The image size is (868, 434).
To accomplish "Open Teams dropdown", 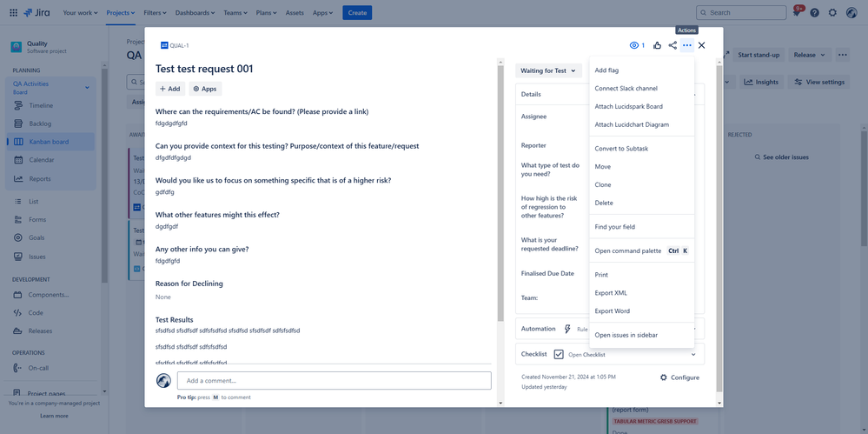I will (x=235, y=12).
